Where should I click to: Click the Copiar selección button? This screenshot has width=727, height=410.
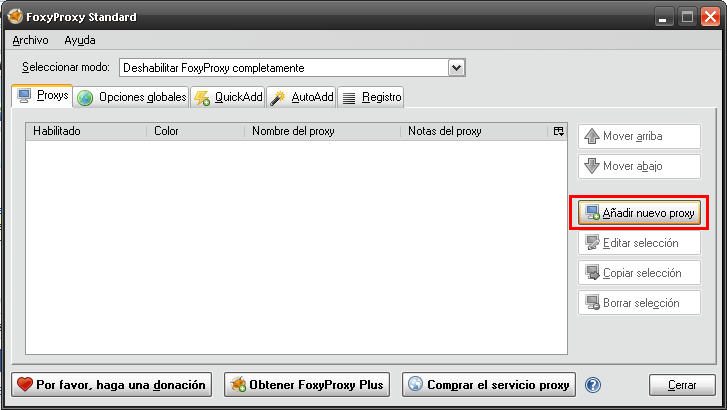tap(639, 273)
